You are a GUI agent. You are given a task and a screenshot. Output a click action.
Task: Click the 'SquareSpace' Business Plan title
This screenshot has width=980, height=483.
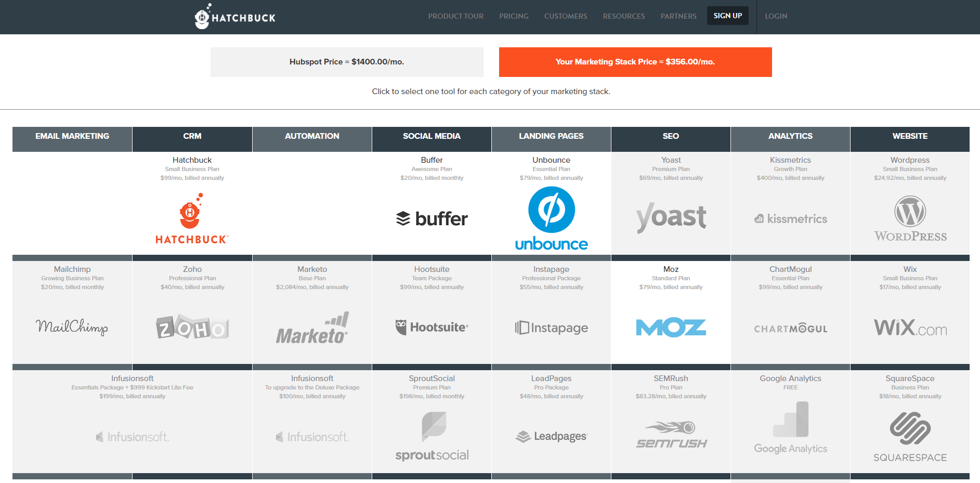point(910,378)
